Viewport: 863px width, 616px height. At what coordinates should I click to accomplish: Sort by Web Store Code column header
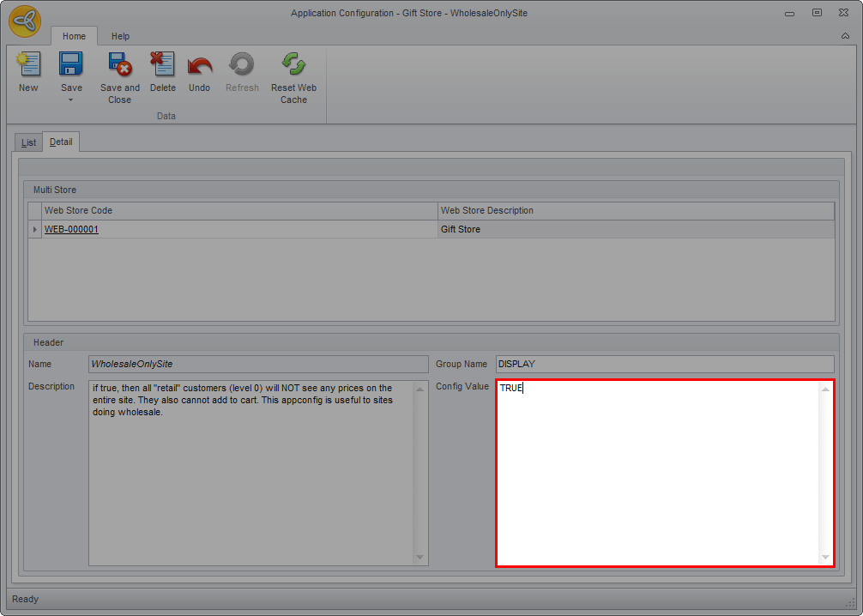[x=239, y=211]
